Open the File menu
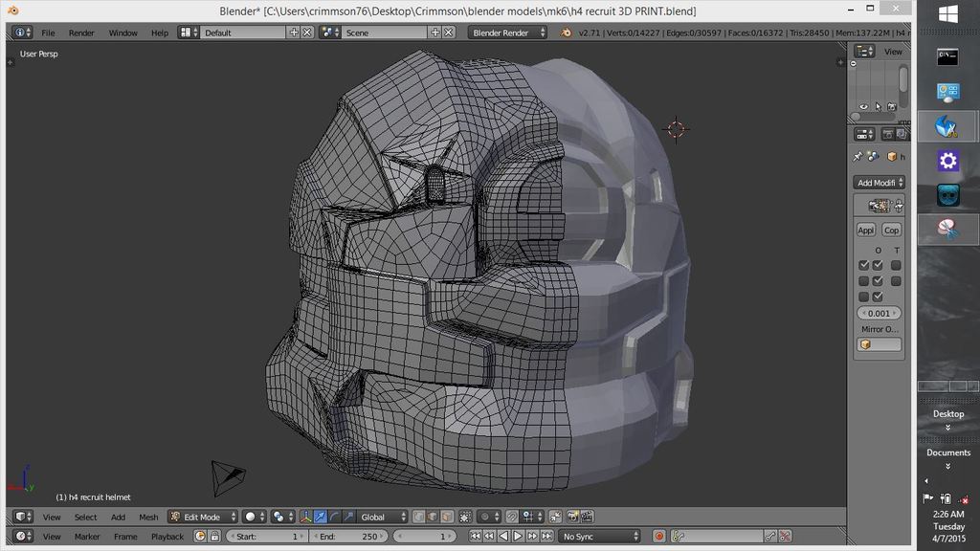980x551 pixels. click(48, 33)
